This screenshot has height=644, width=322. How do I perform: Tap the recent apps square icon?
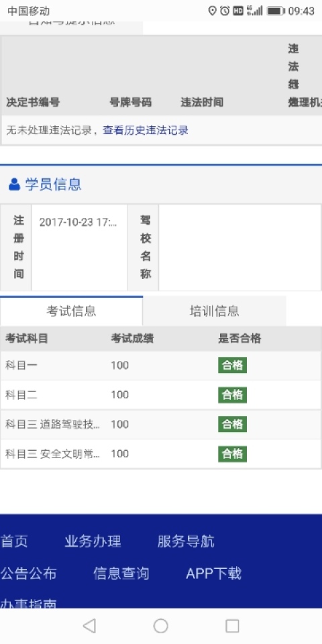point(232,626)
